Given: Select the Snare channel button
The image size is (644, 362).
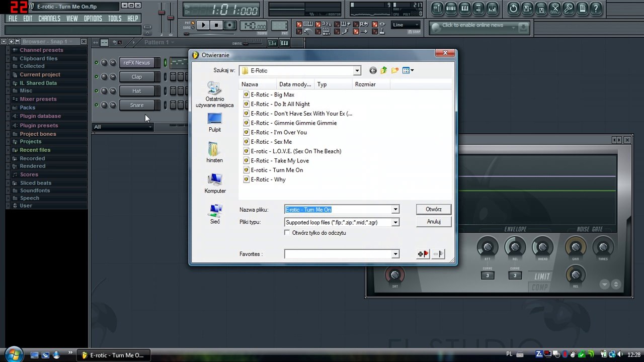Looking at the screenshot, I should (x=137, y=105).
